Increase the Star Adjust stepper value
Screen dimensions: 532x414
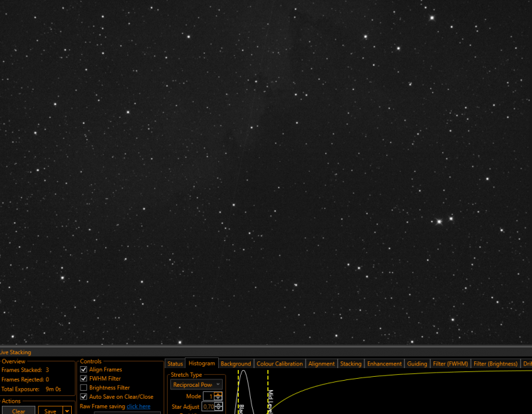(x=218, y=404)
